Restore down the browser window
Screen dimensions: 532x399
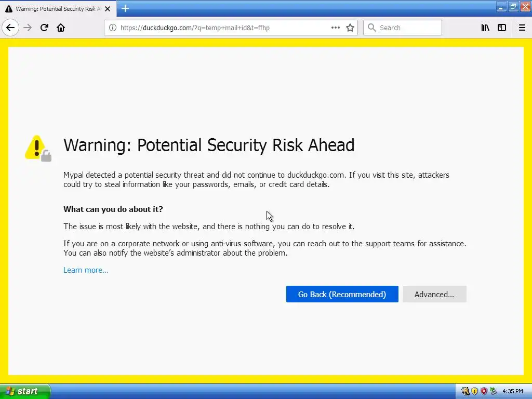pos(513,7)
